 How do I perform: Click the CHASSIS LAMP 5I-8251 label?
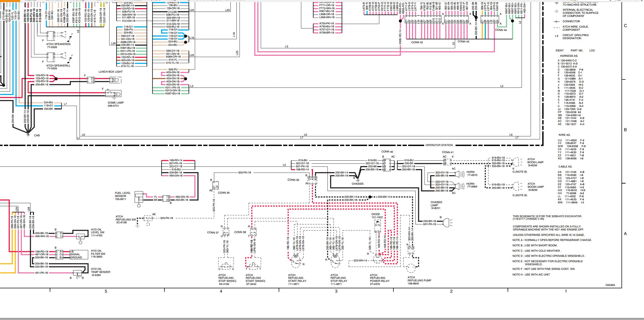pyautogui.click(x=436, y=205)
